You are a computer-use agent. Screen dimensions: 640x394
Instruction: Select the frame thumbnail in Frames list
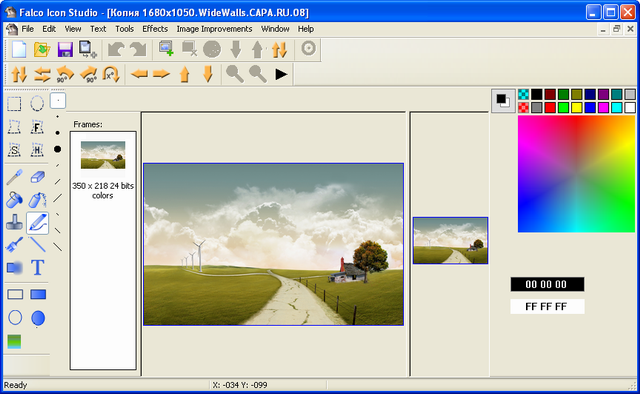(x=103, y=155)
